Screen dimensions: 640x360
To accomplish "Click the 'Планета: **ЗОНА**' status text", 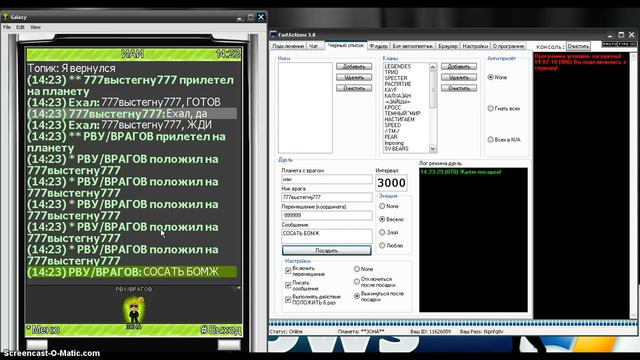I will [361, 331].
